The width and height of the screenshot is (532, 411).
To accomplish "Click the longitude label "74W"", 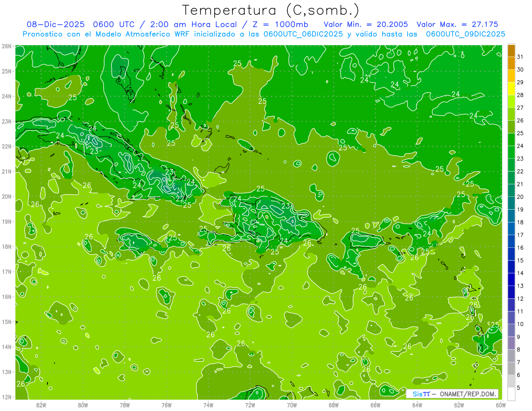I will tap(208, 405).
